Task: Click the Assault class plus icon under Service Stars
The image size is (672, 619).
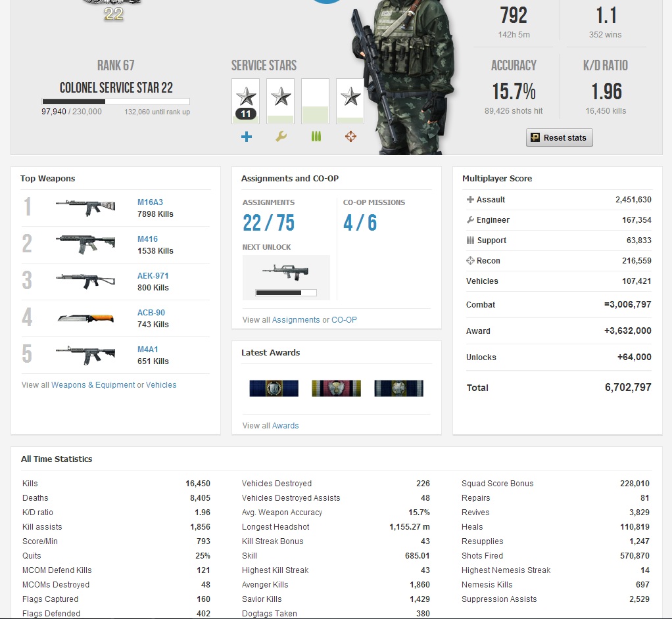Action: point(247,137)
